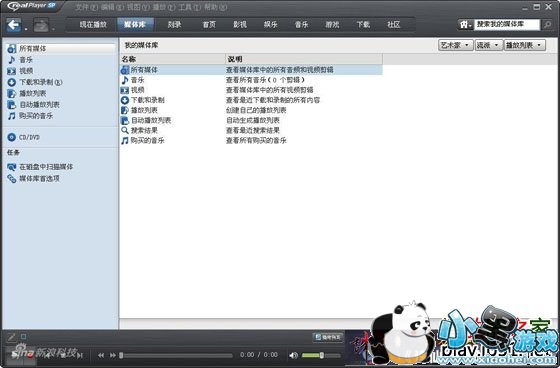This screenshot has height=368, width=560.
Task: Click the green volume slider
Action: click(x=320, y=355)
